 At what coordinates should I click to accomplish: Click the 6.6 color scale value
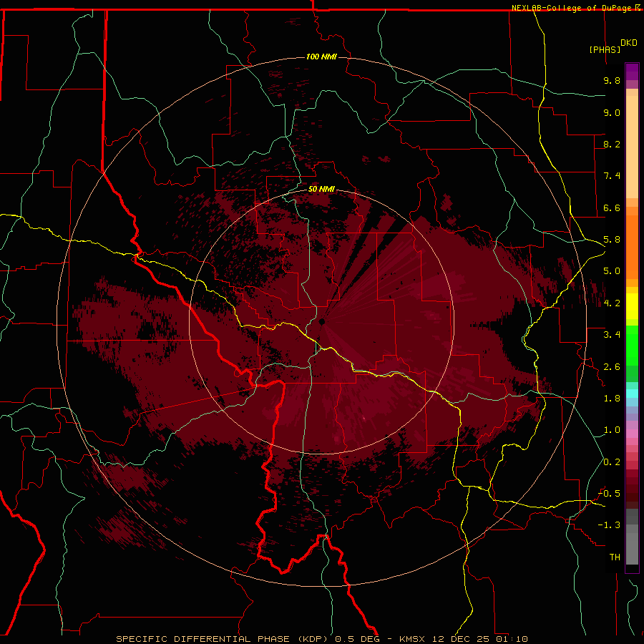(x=612, y=208)
